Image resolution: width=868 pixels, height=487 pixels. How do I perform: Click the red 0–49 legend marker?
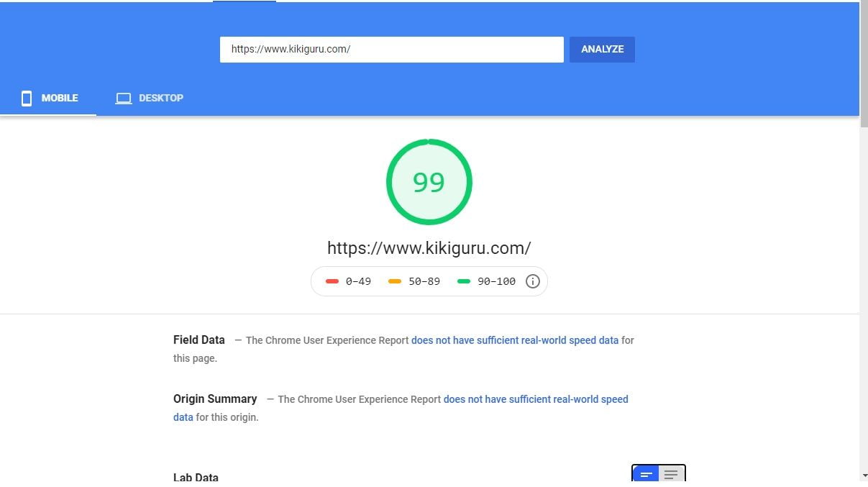coord(332,281)
